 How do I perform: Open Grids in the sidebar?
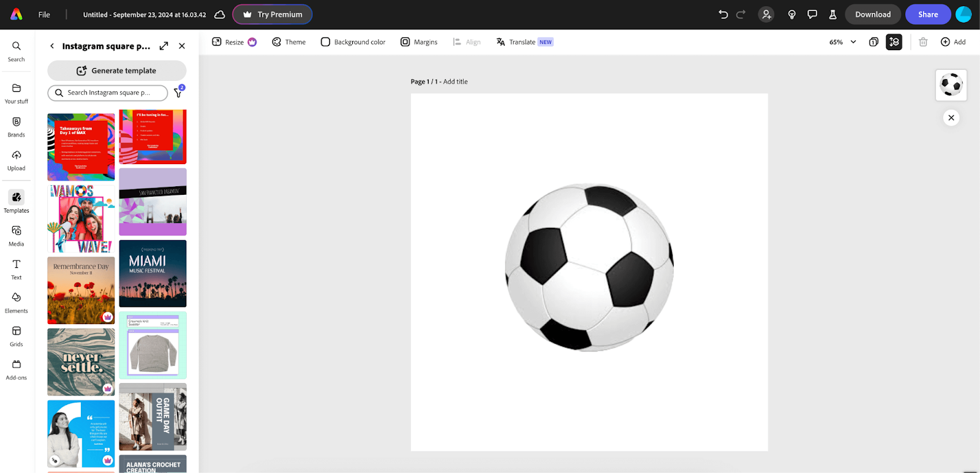coord(17,336)
